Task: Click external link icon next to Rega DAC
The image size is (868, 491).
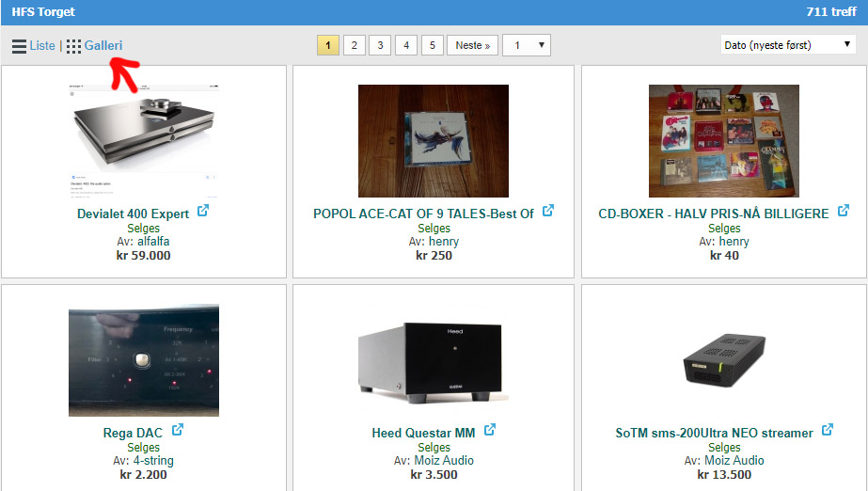Action: (177, 430)
